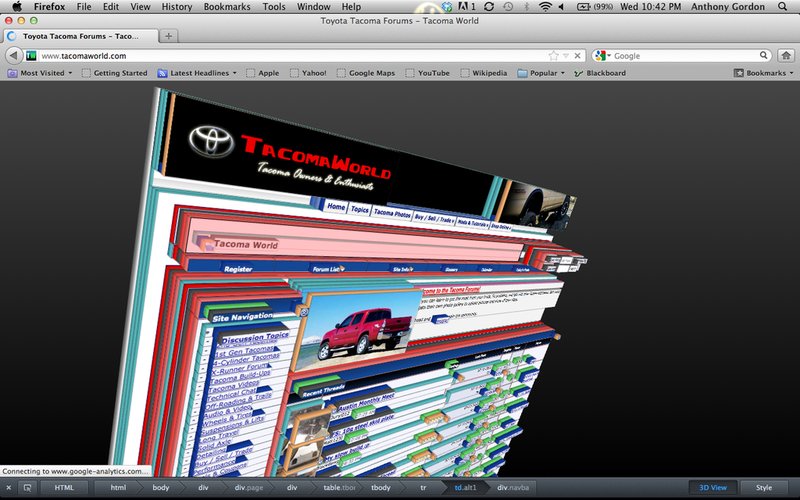Select the td.alt1 breadcrumb
The width and height of the screenshot is (800, 500).
tap(465, 488)
